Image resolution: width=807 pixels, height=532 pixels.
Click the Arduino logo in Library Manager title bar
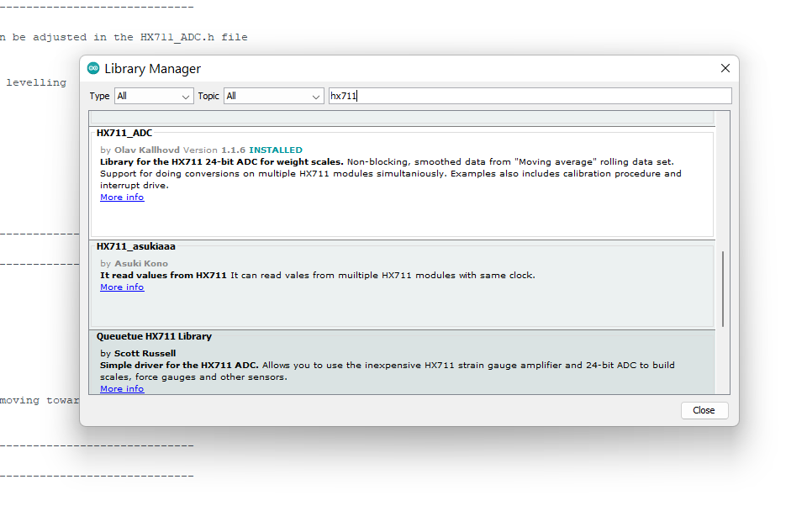[93, 68]
